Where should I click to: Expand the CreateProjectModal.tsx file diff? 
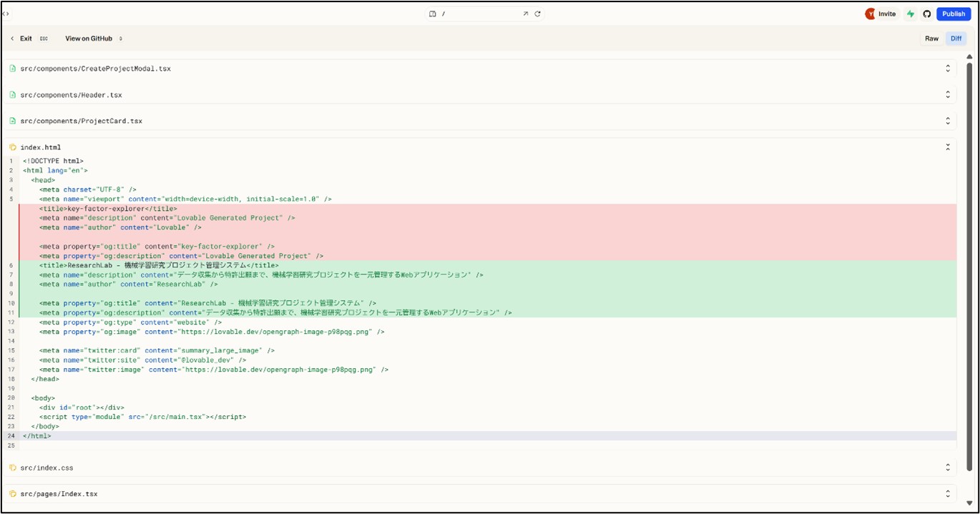click(x=948, y=69)
